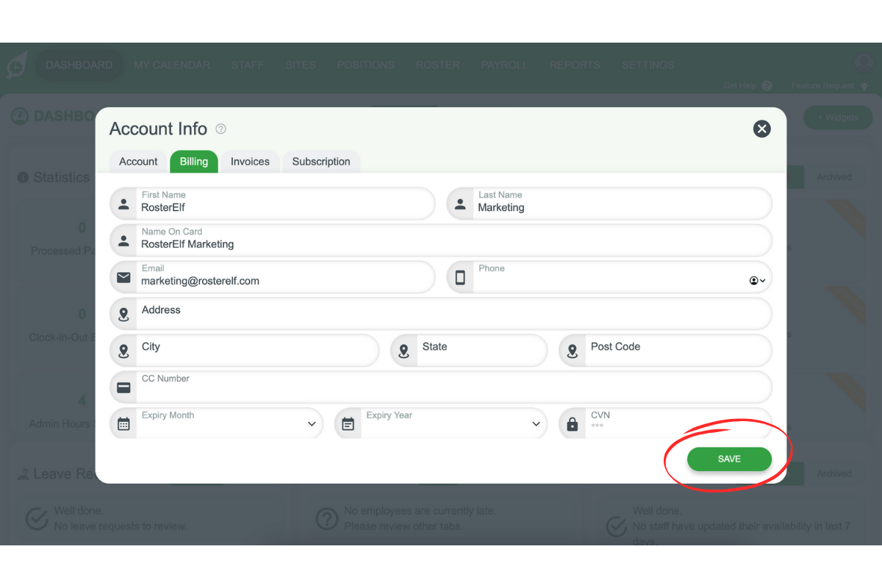
Task: Click the SAVE button
Action: (x=728, y=459)
